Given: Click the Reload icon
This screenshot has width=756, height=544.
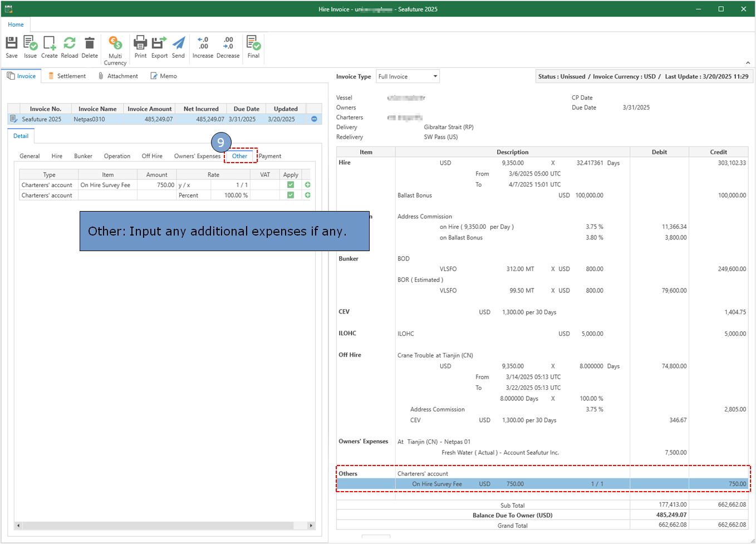Looking at the screenshot, I should tap(70, 43).
